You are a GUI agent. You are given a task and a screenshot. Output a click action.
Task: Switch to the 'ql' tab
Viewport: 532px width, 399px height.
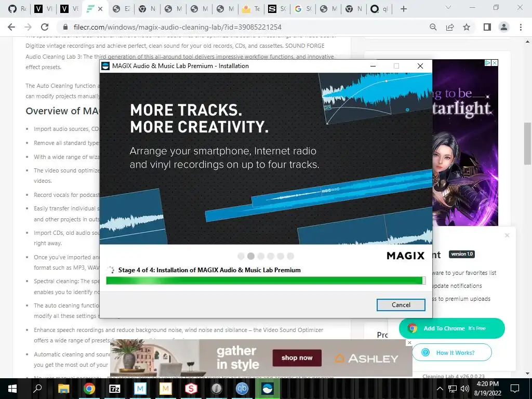(x=379, y=9)
